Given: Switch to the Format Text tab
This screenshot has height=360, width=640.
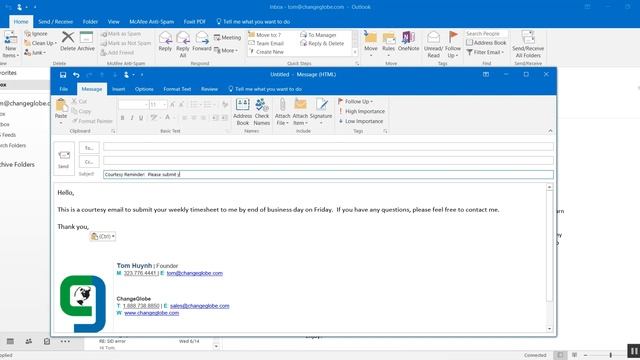Looking at the screenshot, I should pos(177,89).
